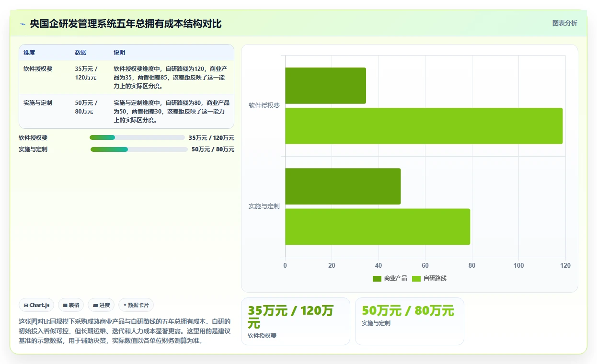The width and height of the screenshot is (597, 364).
Task: Toggle 商业产品 legend swatch in chart
Action: click(377, 278)
